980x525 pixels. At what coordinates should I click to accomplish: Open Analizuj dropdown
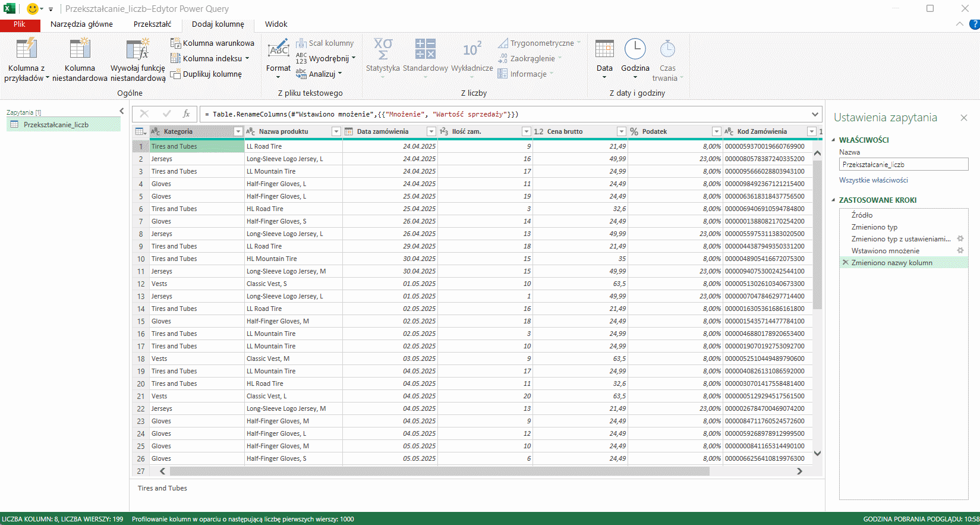[319, 74]
